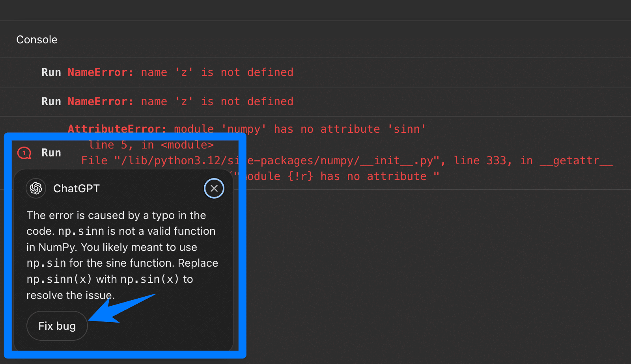Click the red comment bubble icon
Image resolution: width=631 pixels, height=364 pixels.
(x=24, y=153)
